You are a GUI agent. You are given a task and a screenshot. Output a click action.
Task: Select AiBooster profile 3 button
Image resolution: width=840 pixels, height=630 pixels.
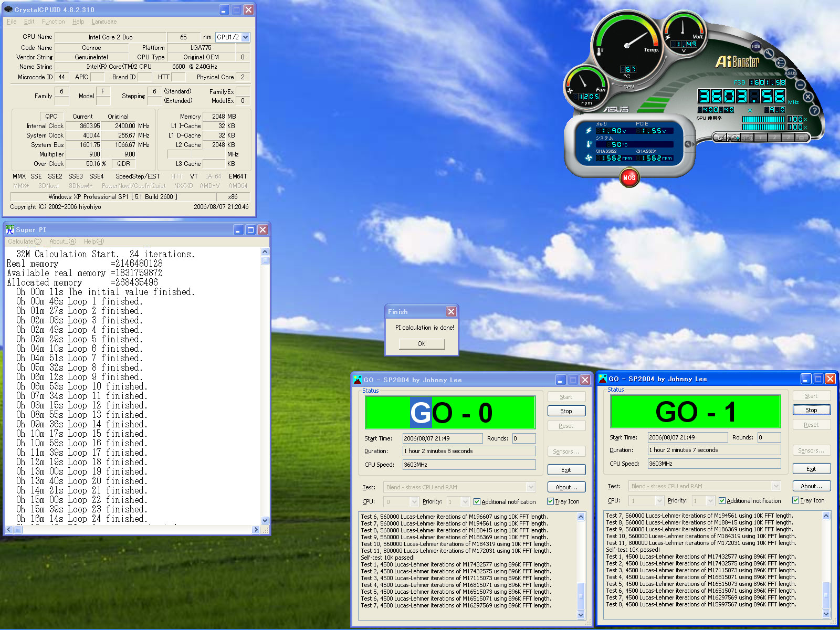(788, 137)
